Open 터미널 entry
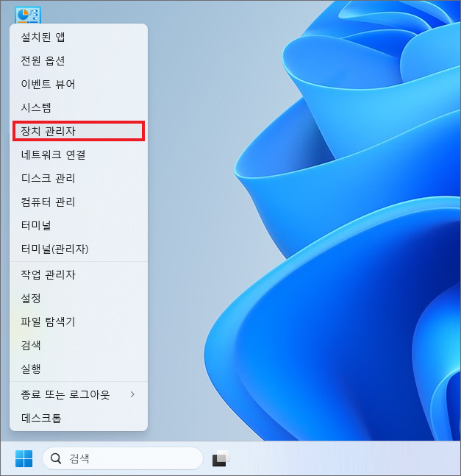This screenshot has height=476, width=461. [x=79, y=225]
